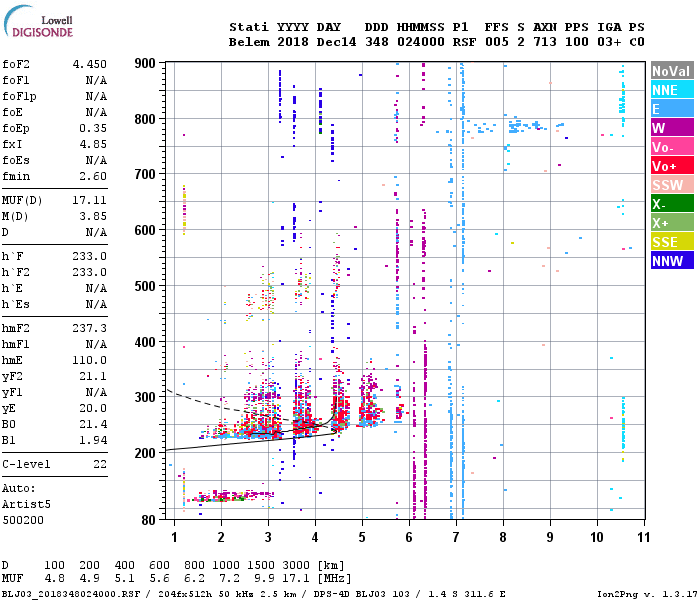Select the E blue legend swatch
This screenshot has width=700, height=600.
coord(672,109)
